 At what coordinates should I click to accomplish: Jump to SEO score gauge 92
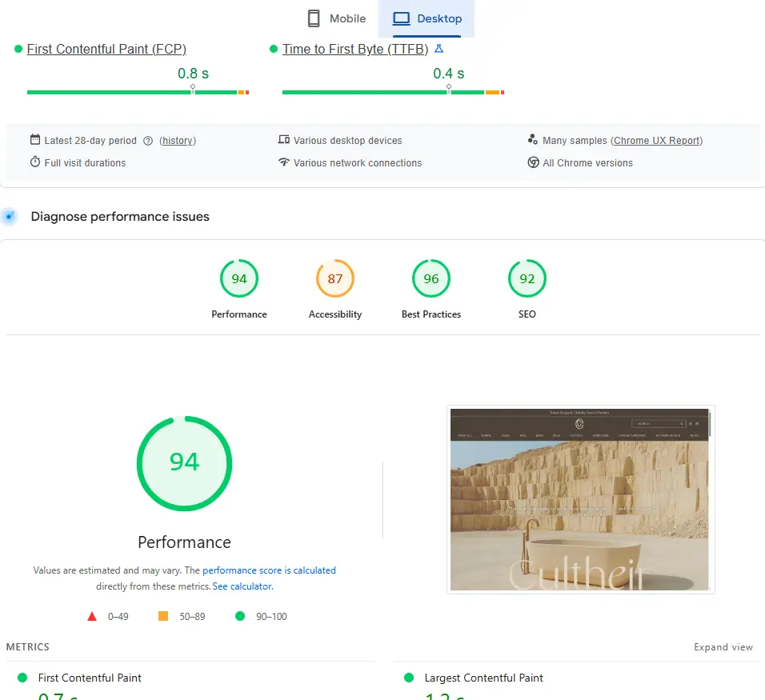coord(527,279)
